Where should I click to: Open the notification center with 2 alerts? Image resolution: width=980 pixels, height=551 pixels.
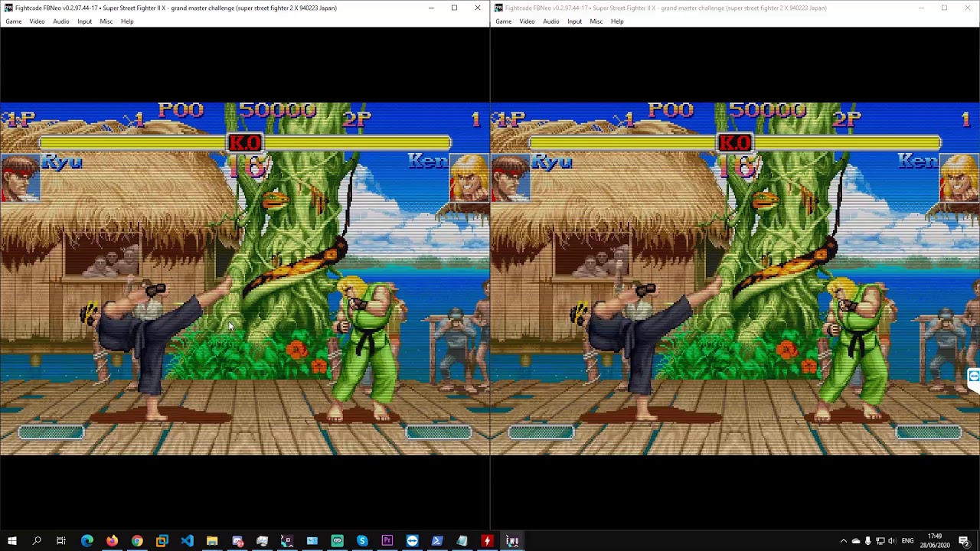tap(964, 541)
